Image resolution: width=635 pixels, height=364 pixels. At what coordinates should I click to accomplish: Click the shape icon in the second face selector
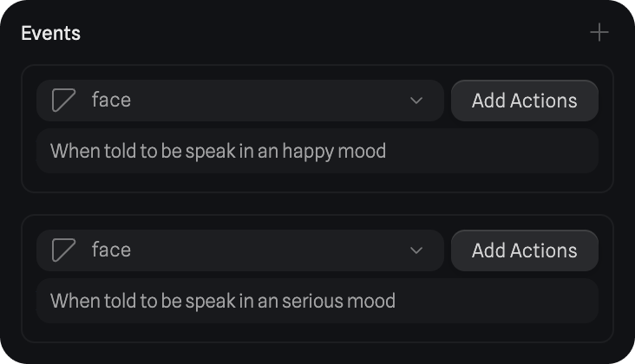pos(63,250)
